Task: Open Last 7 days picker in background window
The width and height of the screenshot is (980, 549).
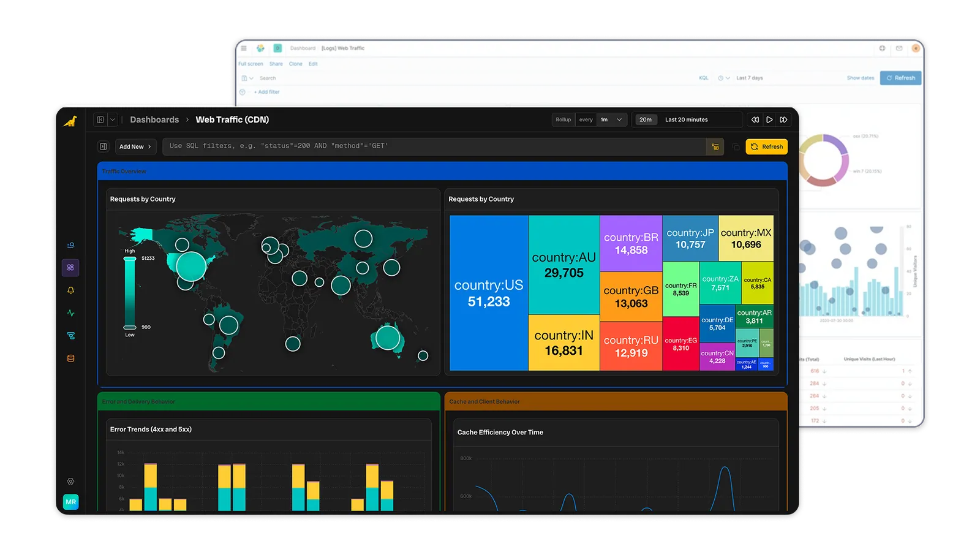Action: 750,78
